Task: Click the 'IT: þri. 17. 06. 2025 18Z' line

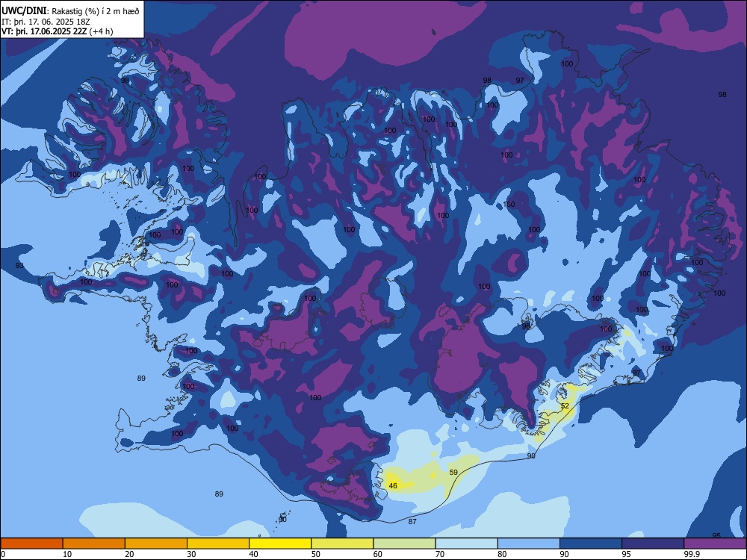Action: (x=46, y=22)
